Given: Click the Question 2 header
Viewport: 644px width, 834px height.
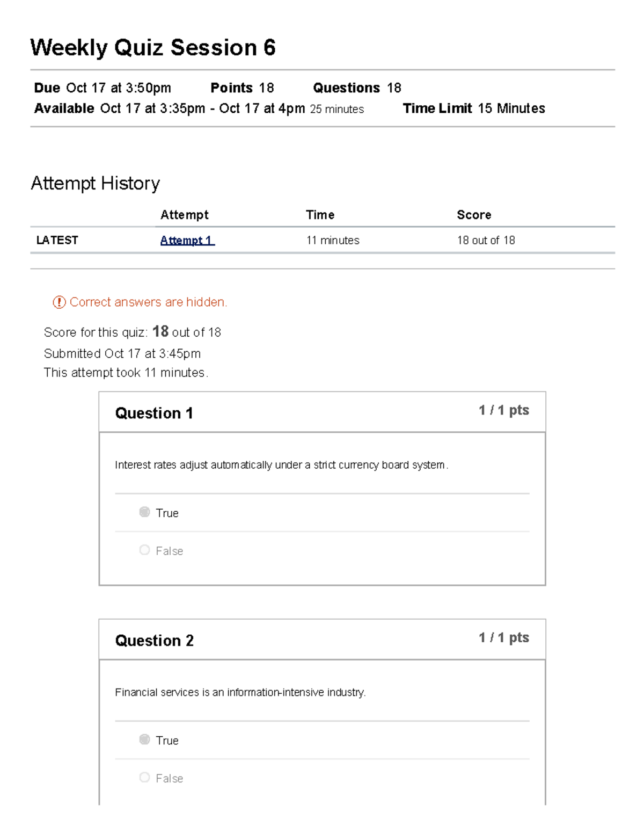Looking at the screenshot, I should click(x=154, y=641).
